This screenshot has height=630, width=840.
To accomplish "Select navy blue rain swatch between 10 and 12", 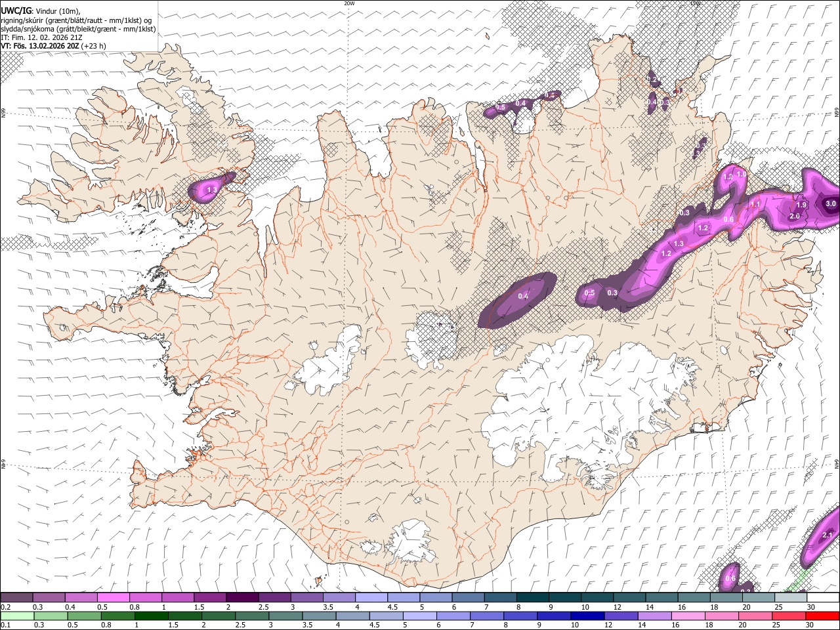I will tap(588, 616).
